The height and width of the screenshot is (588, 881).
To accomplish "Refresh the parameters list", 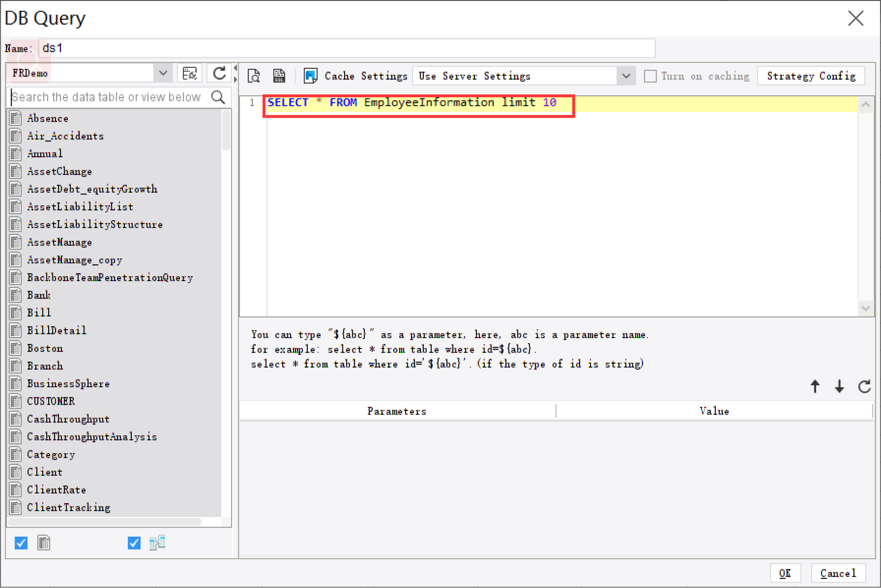I will [864, 387].
